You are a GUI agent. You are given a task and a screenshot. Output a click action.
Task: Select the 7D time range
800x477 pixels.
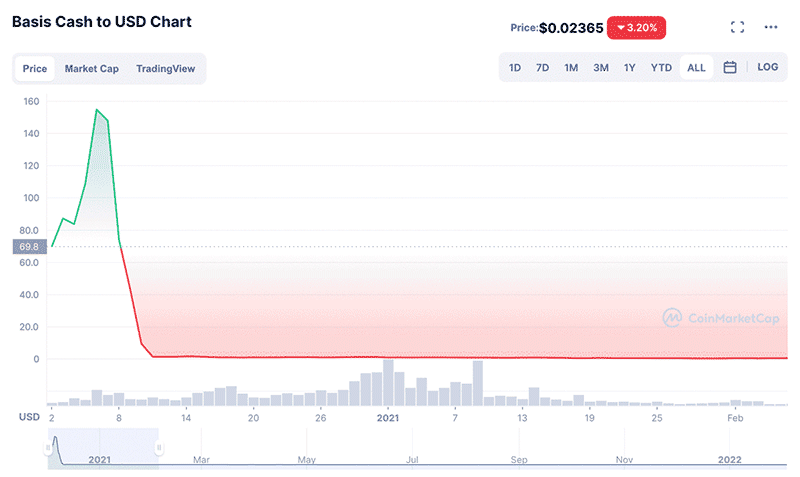click(542, 67)
